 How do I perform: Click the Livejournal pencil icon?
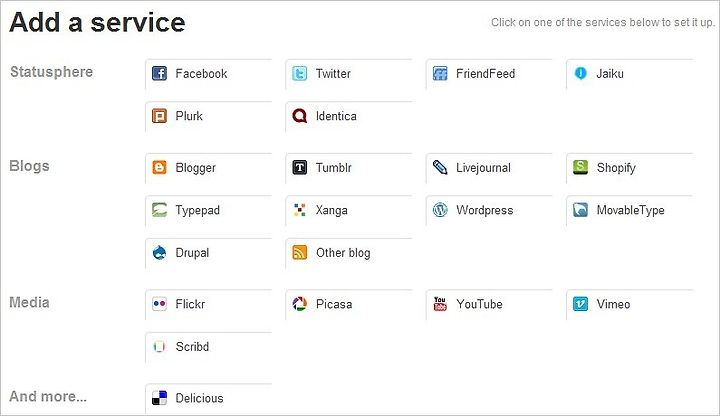click(440, 168)
